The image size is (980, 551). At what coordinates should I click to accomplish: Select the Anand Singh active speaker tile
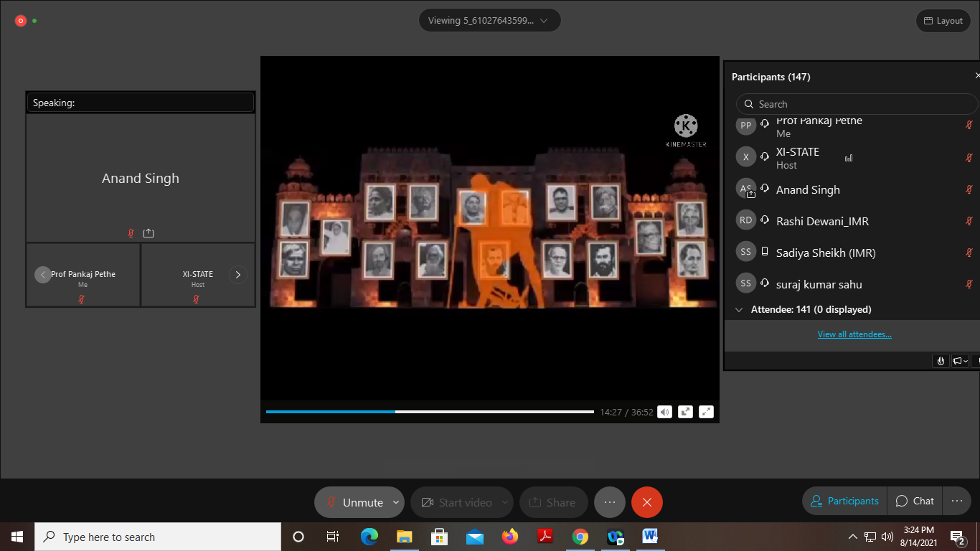point(141,178)
